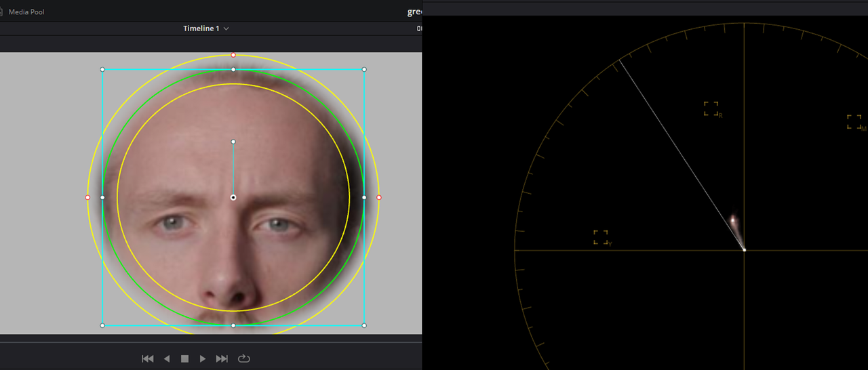
Task: Click the R target box on vectorscope
Action: [711, 108]
